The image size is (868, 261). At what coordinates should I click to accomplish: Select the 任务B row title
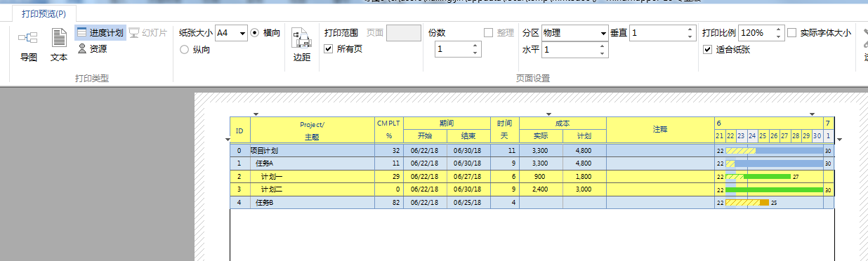[265, 203]
